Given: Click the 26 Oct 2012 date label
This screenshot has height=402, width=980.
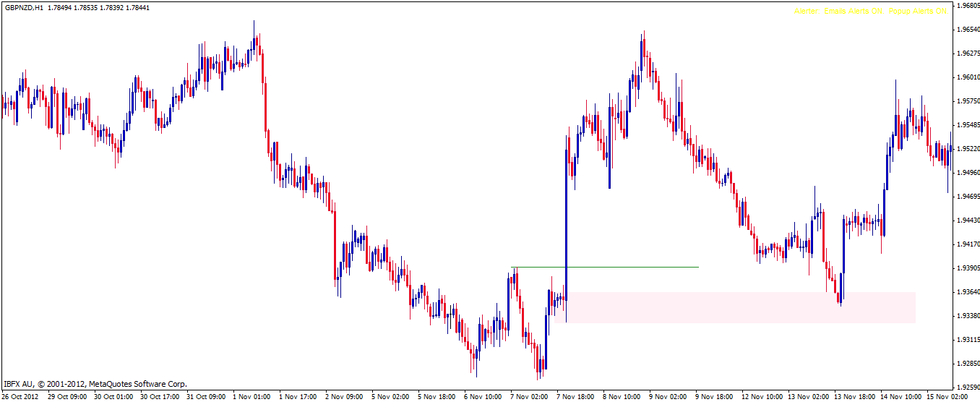Looking at the screenshot, I should (22, 396).
